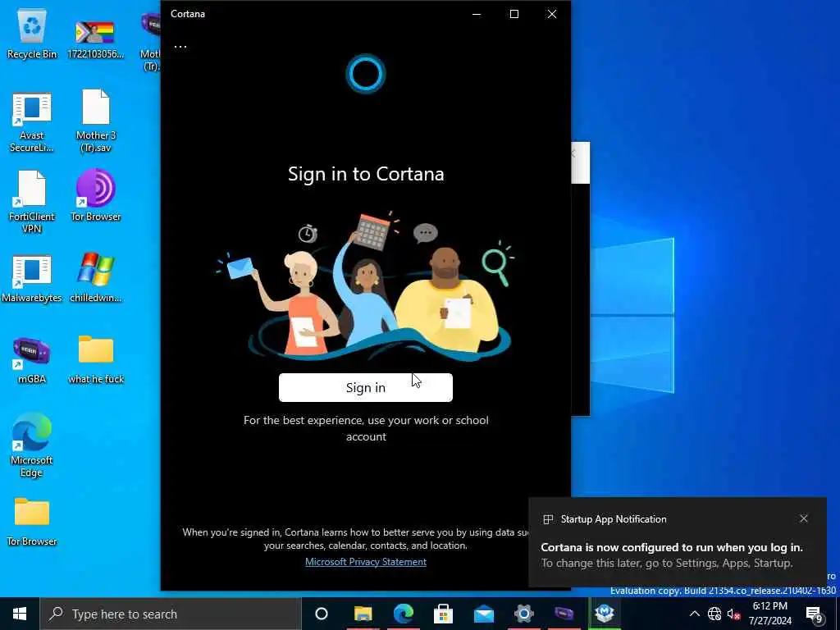Image resolution: width=840 pixels, height=630 pixels.
Task: Launch Microsoft Edge from desktop
Action: click(32, 445)
